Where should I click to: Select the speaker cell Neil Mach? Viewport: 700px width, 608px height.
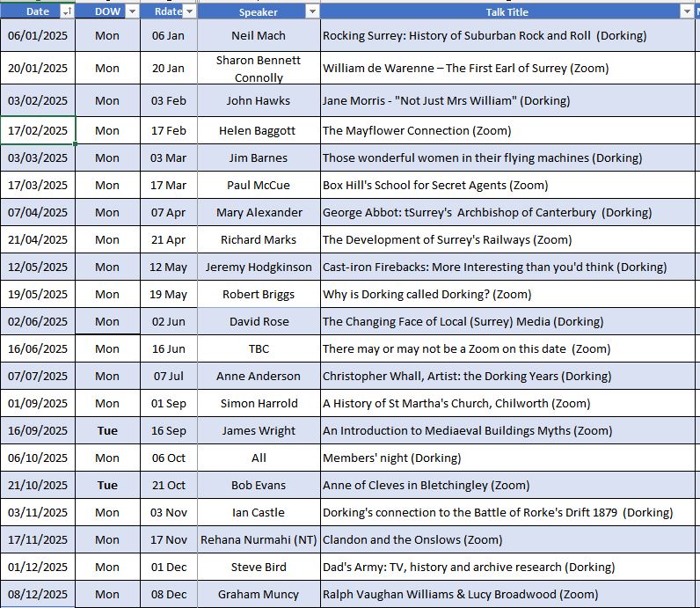(x=259, y=36)
